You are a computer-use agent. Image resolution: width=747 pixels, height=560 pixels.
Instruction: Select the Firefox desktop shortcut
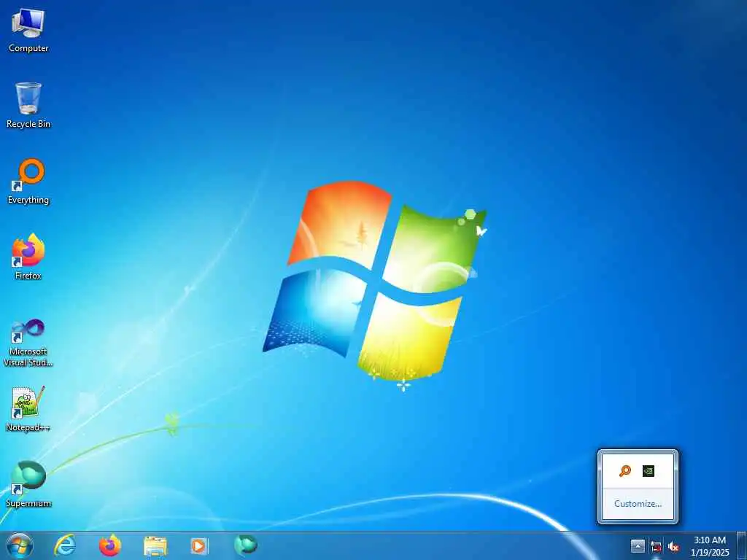point(28,257)
